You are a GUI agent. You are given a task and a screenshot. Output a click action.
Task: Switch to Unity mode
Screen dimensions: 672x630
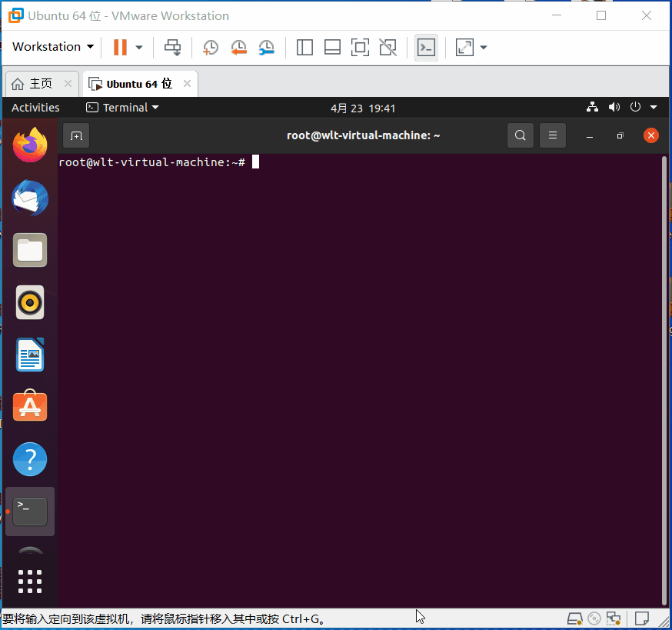coord(388,47)
